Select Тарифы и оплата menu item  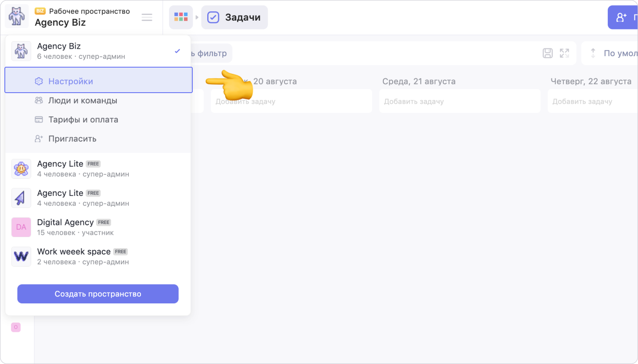83,119
